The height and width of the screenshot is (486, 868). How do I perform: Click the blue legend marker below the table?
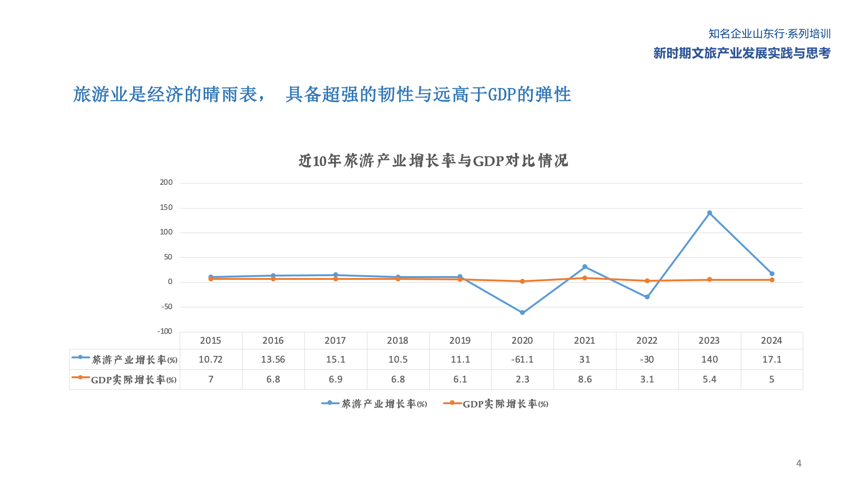coord(330,403)
